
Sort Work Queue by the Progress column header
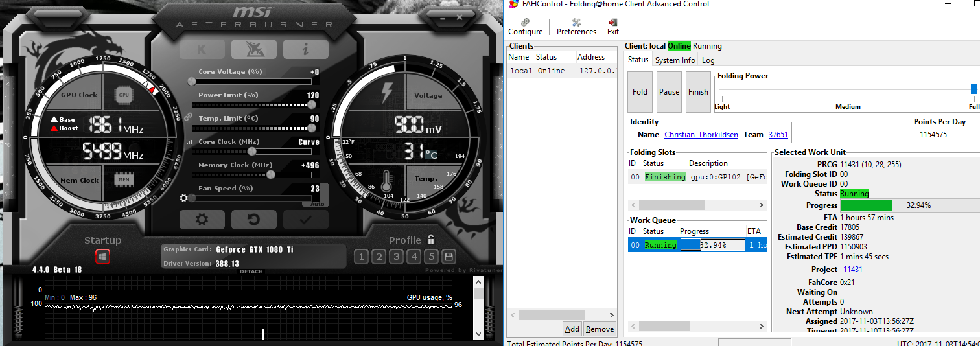(711, 231)
